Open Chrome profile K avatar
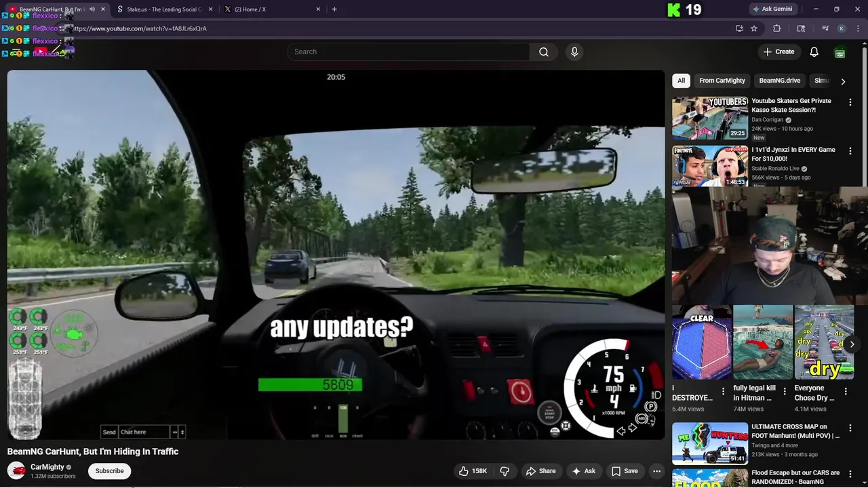The image size is (868, 488). click(x=842, y=28)
